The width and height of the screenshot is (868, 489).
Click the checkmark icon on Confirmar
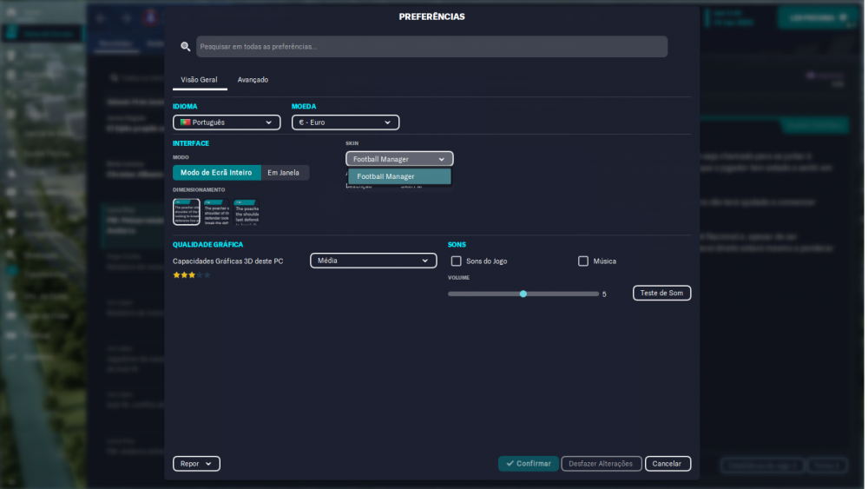coord(510,464)
